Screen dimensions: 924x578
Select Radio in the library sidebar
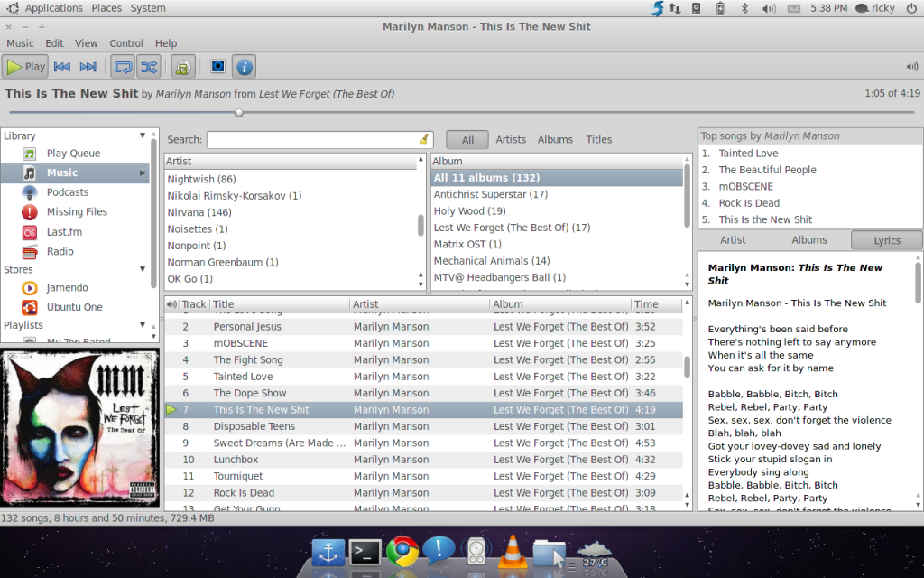[60, 252]
